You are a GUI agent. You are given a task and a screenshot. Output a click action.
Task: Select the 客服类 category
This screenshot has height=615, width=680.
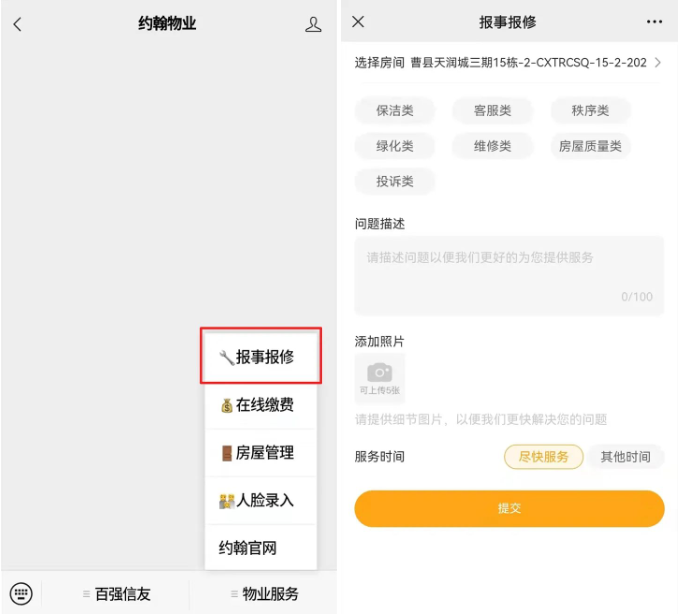coord(492,110)
